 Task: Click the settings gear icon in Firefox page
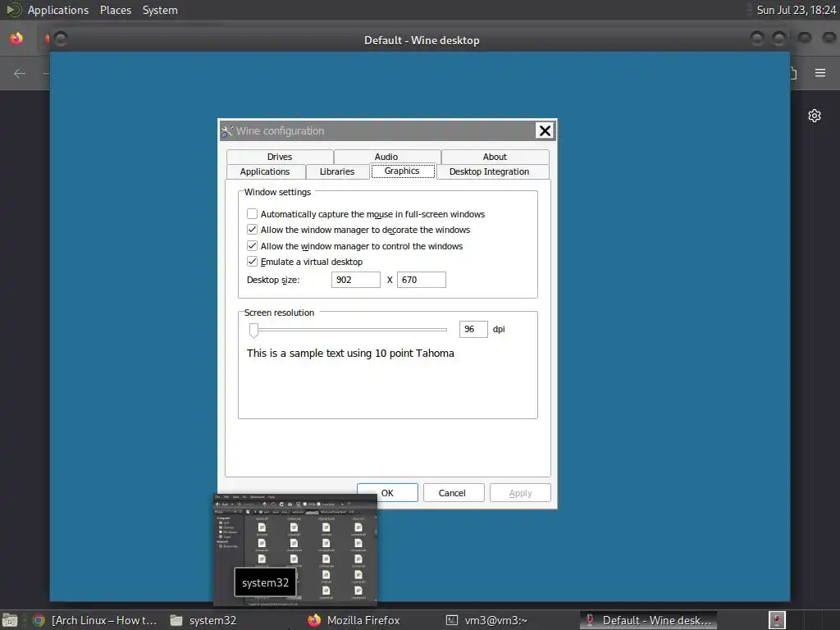(815, 116)
